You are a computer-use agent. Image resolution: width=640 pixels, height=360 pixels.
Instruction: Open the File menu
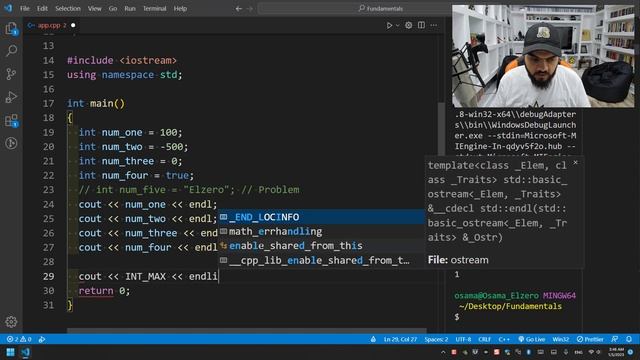pos(24,9)
